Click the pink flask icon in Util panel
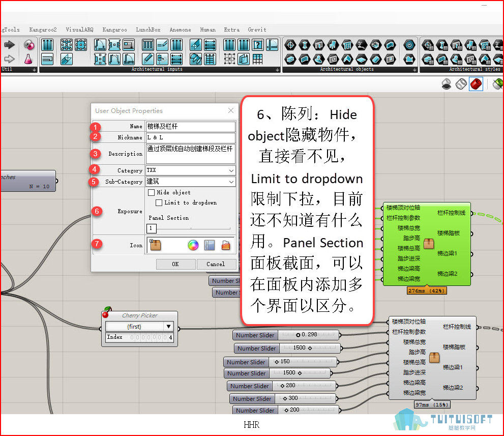This screenshot has height=436, width=504. point(28,59)
